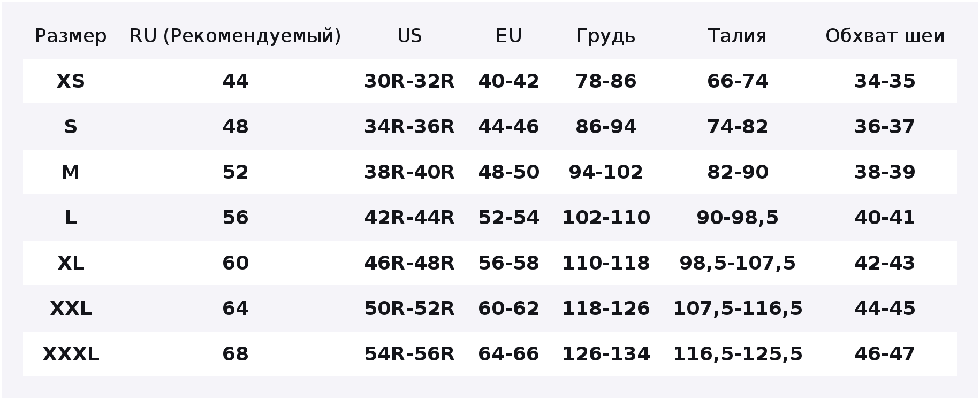Click the XXXL size label
The width and height of the screenshot is (980, 400).
[71, 354]
